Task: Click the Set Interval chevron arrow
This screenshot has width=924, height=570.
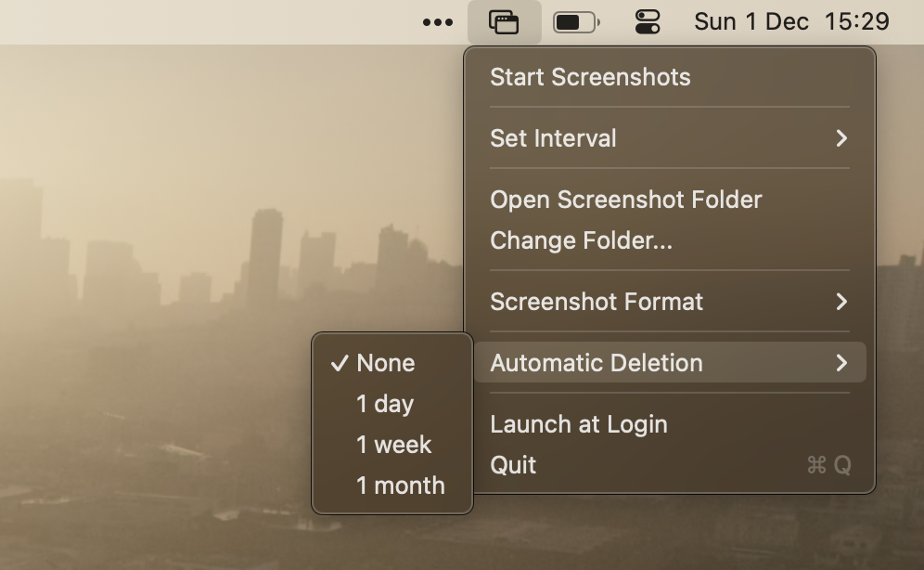Action: click(x=841, y=138)
